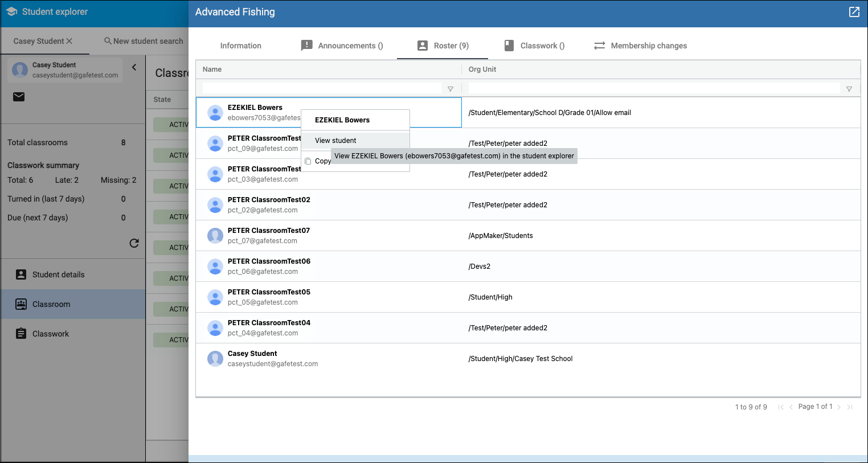This screenshot has width=868, height=463.
Task: Sort by the Name column header
Action: coord(212,69)
